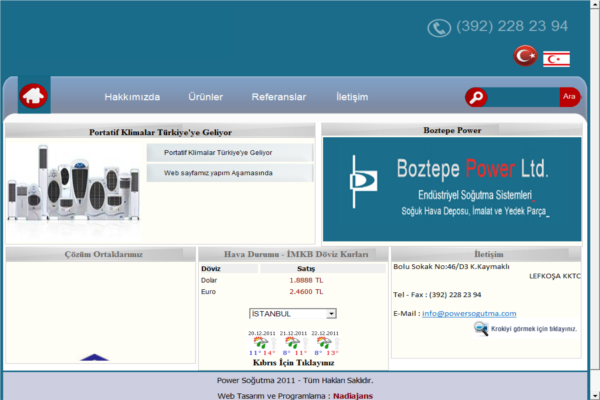Click the Hava Durumu - İMKB Döviz Kurları heading
The width and height of the screenshot is (600, 400).
coord(296,255)
